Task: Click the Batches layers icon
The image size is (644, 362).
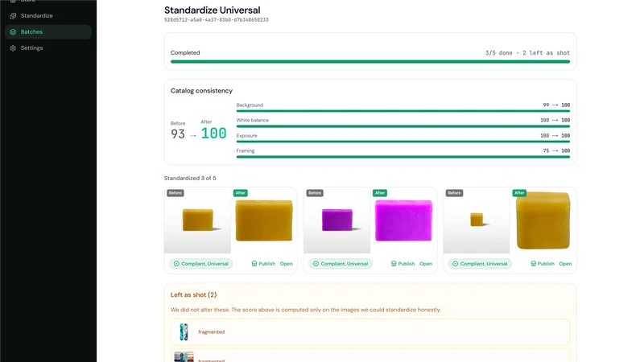Action: [x=13, y=31]
